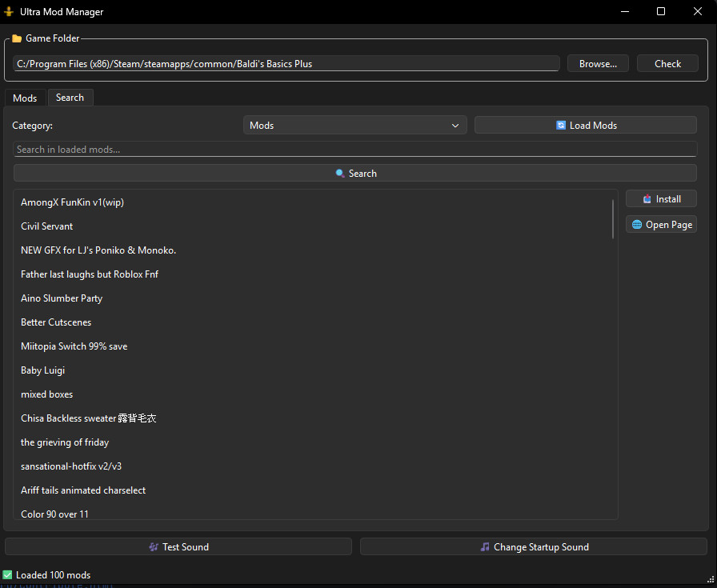Click the sound icon on the Test Sound button

coord(154,546)
